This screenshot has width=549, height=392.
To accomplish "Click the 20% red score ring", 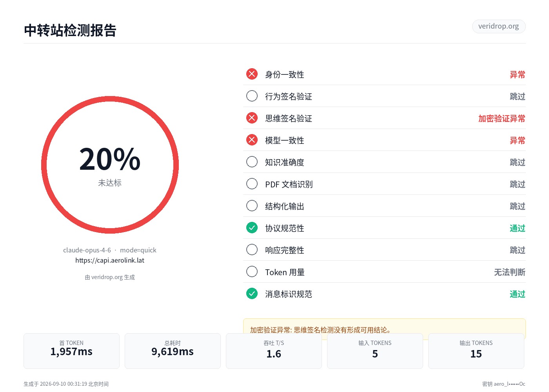I will click(x=110, y=165).
